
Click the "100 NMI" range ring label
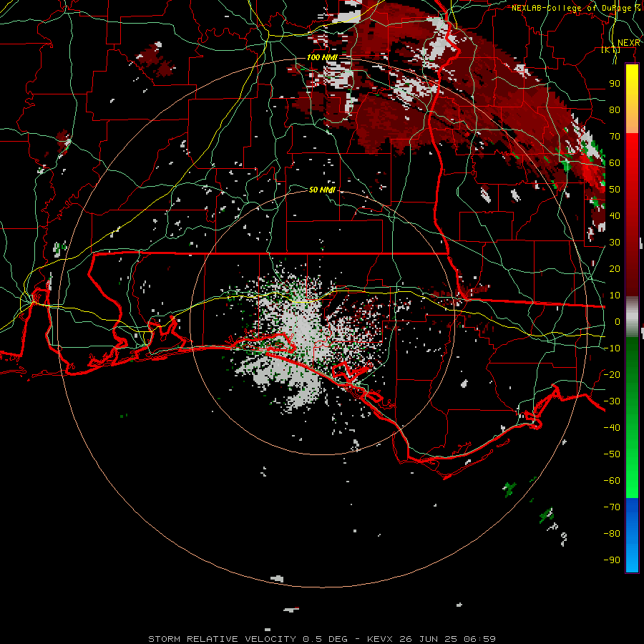click(322, 57)
